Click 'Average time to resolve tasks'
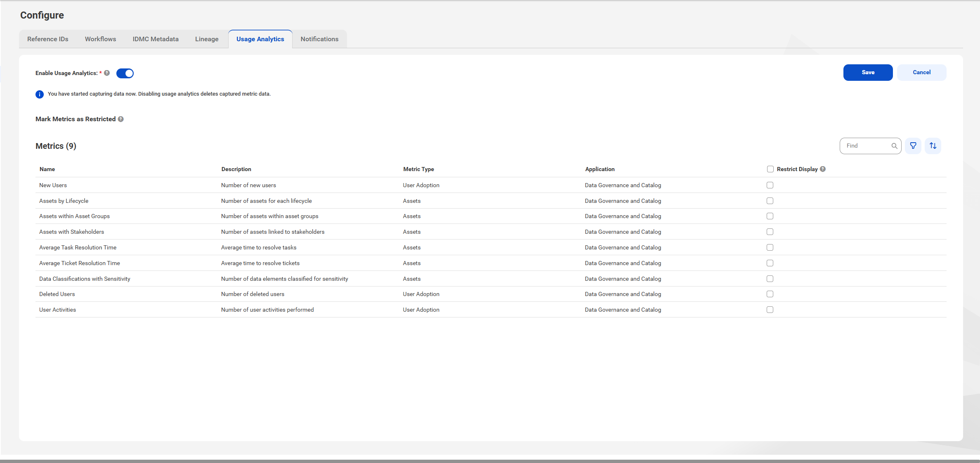The width and height of the screenshot is (980, 463). [x=259, y=248]
